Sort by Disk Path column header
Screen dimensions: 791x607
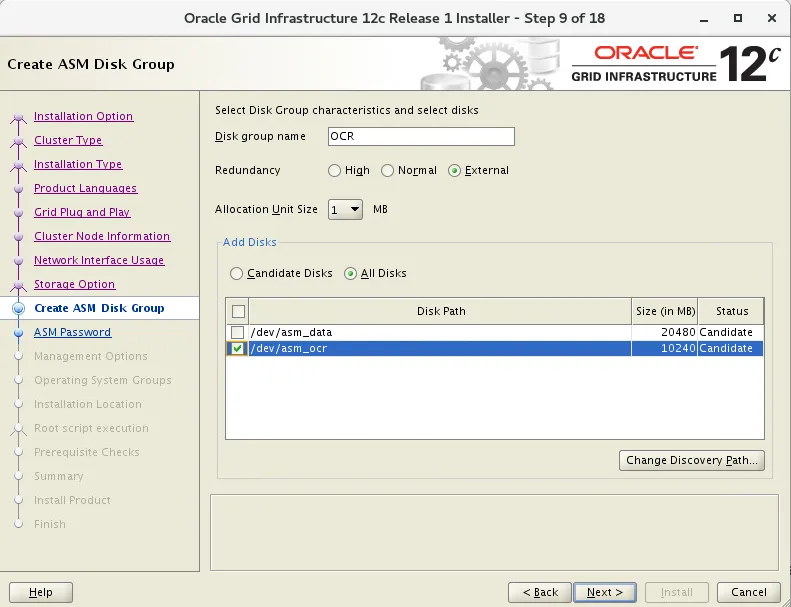pos(440,311)
